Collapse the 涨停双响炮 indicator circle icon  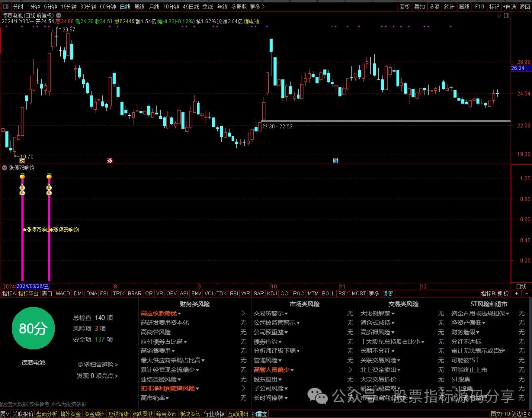coord(4,168)
